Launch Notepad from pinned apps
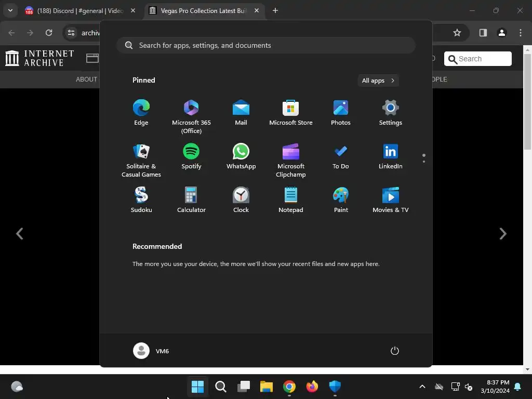532x399 pixels. pos(291,200)
